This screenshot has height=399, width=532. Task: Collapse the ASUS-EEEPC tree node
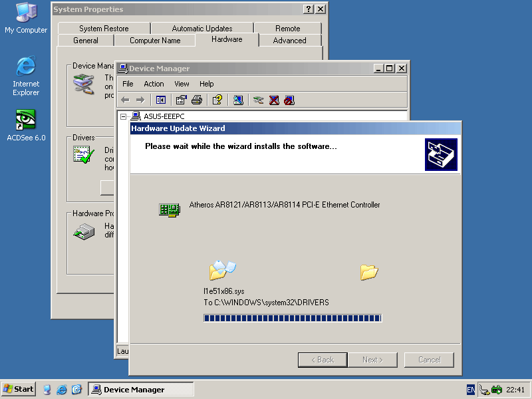(x=123, y=117)
